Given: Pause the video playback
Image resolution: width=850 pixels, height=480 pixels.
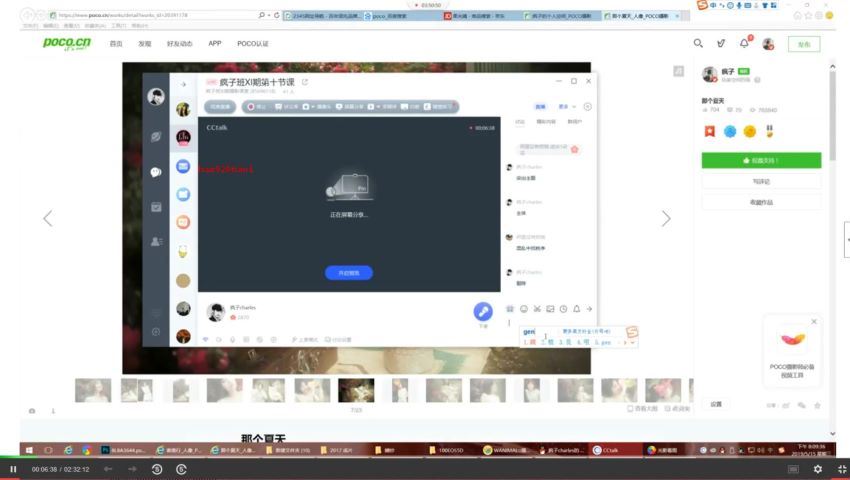Looking at the screenshot, I should coord(14,469).
